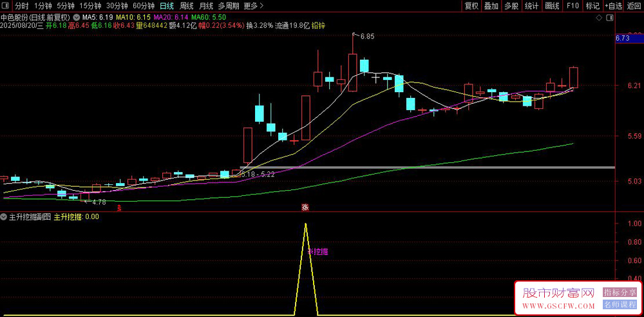Select the 1分钟 period

pos(43,6)
